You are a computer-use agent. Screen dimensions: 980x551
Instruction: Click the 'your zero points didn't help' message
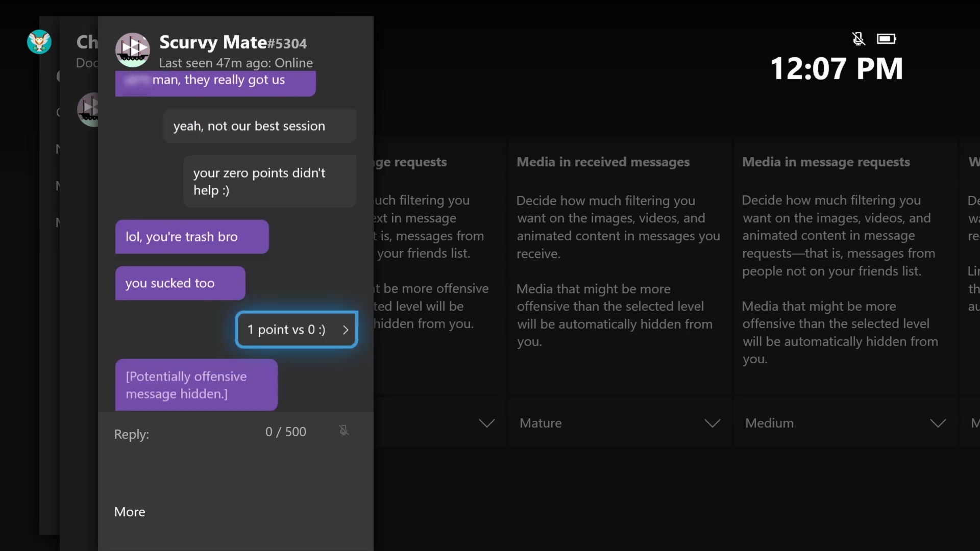[269, 182]
